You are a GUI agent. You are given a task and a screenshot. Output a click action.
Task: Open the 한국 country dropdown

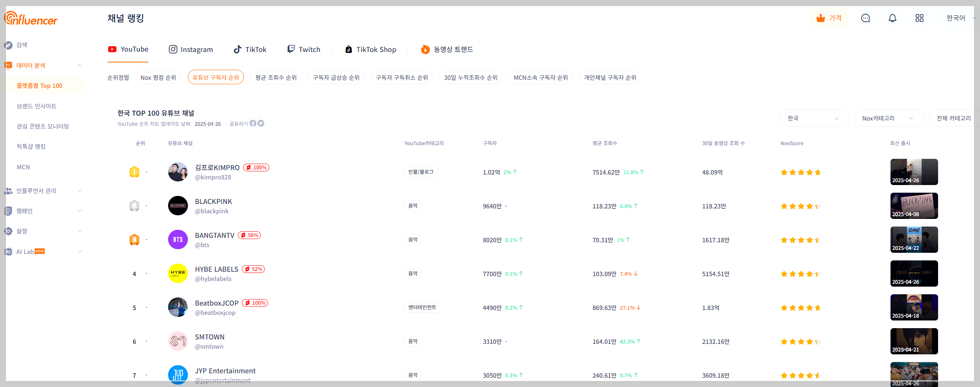[814, 118]
